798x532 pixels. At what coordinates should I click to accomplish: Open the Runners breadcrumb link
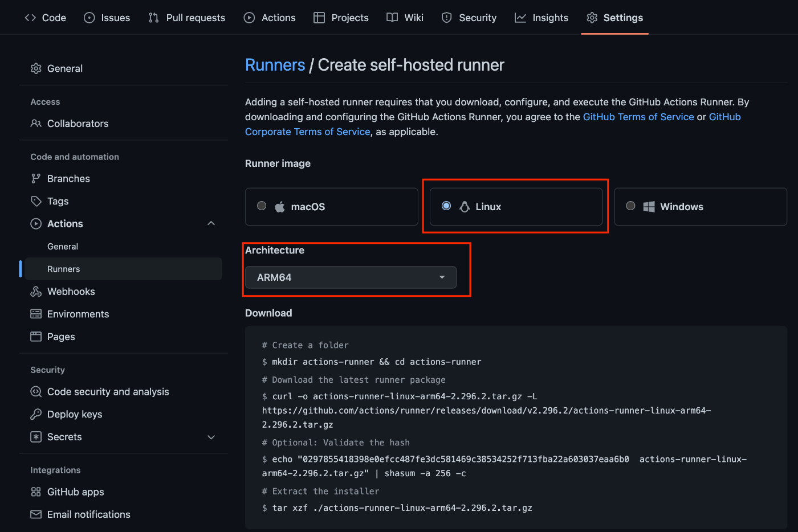point(275,65)
